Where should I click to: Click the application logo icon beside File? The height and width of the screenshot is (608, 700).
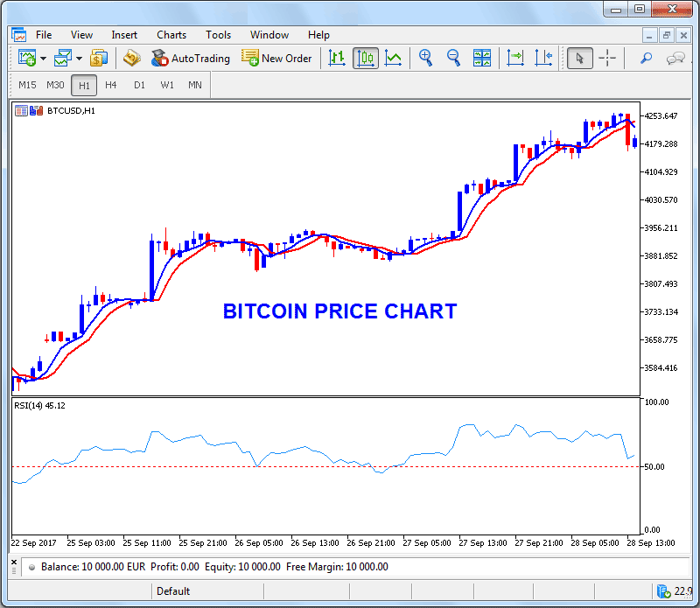coord(19,35)
